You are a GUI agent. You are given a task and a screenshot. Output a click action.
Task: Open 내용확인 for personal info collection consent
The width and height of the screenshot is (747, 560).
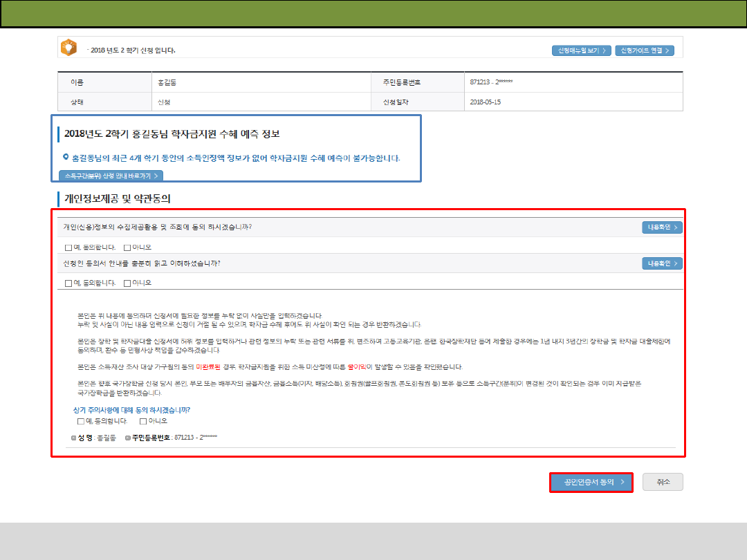(662, 227)
